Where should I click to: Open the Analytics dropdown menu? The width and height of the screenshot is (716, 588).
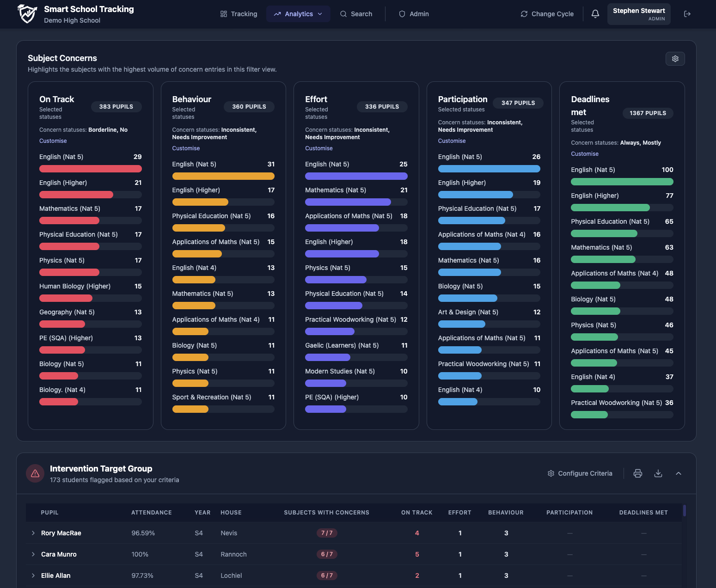tap(298, 14)
